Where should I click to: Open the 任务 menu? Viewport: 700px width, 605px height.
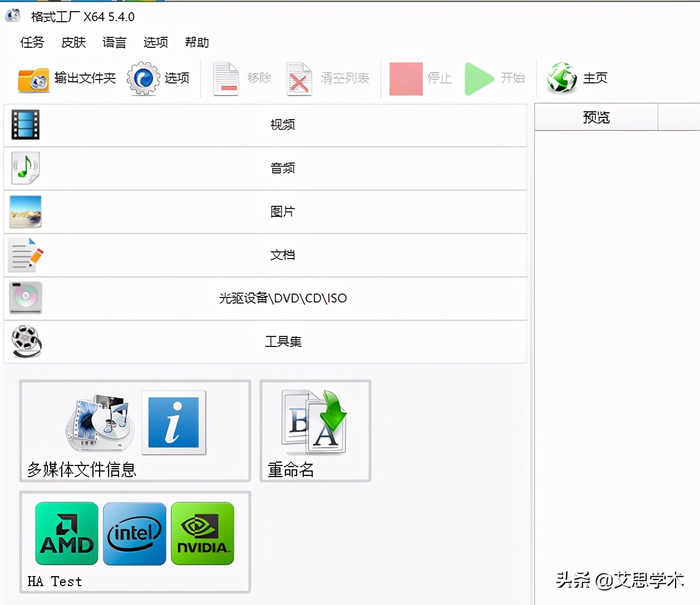32,43
